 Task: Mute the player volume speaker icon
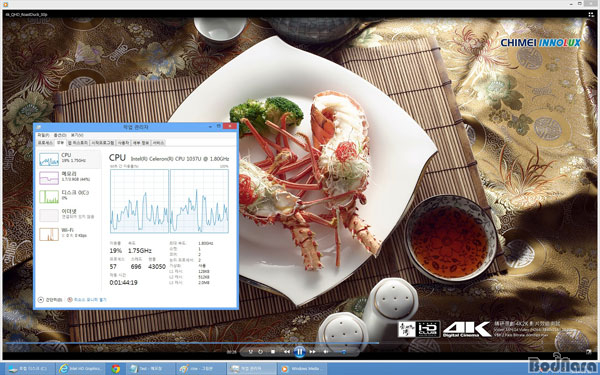(326, 352)
